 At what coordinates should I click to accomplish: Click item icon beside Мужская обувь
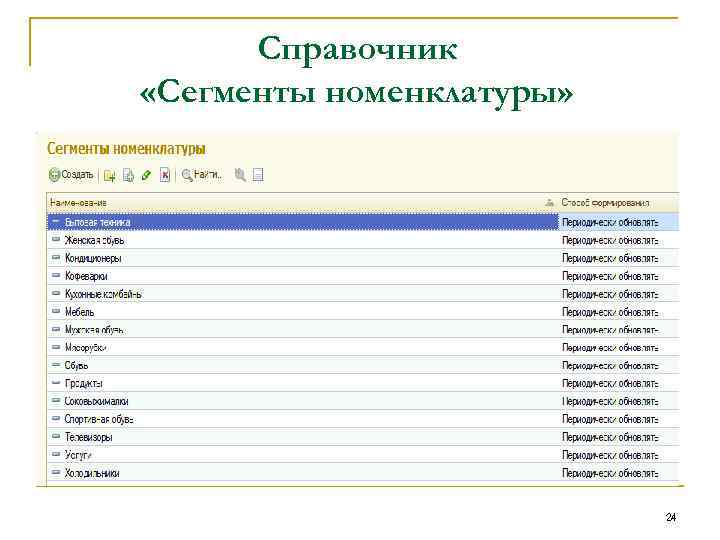[x=56, y=329]
